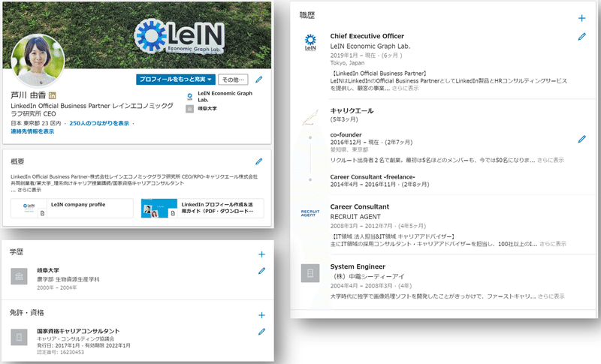Expand System Engineer description さらに表示

(551, 296)
